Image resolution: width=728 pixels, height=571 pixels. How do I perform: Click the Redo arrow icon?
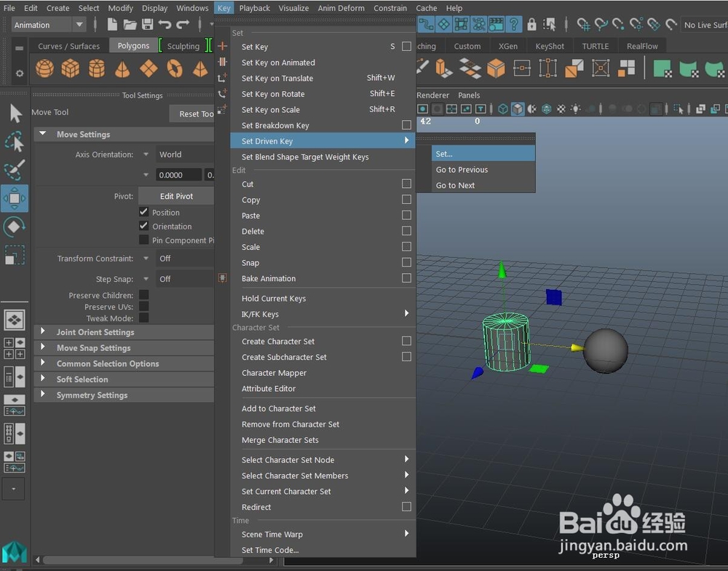(x=183, y=24)
